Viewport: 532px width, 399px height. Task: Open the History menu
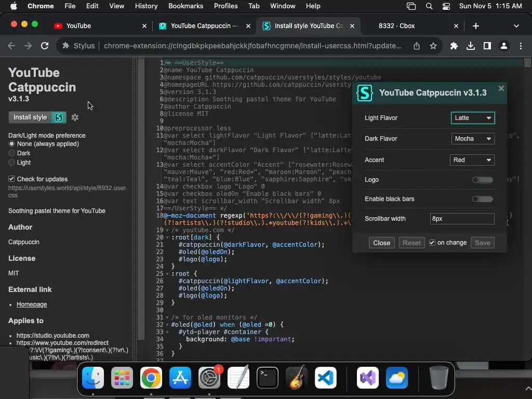click(x=146, y=6)
